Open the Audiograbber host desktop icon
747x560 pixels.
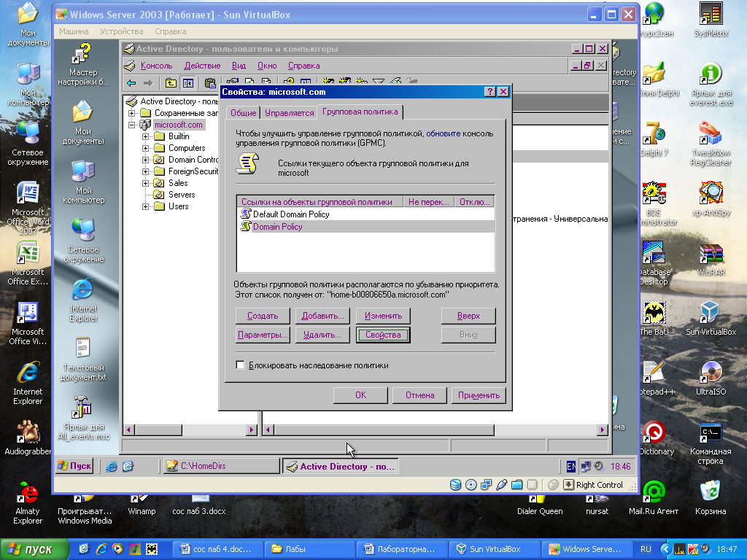pos(27,437)
